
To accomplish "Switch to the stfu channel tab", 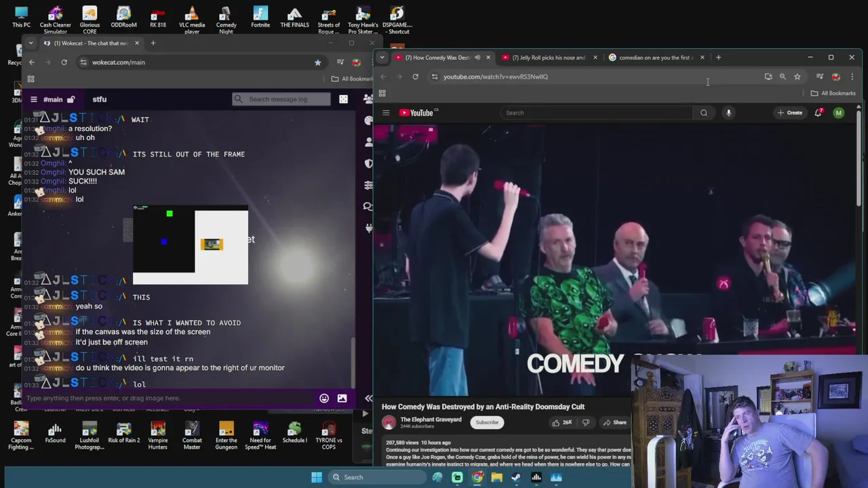I will coord(100,99).
